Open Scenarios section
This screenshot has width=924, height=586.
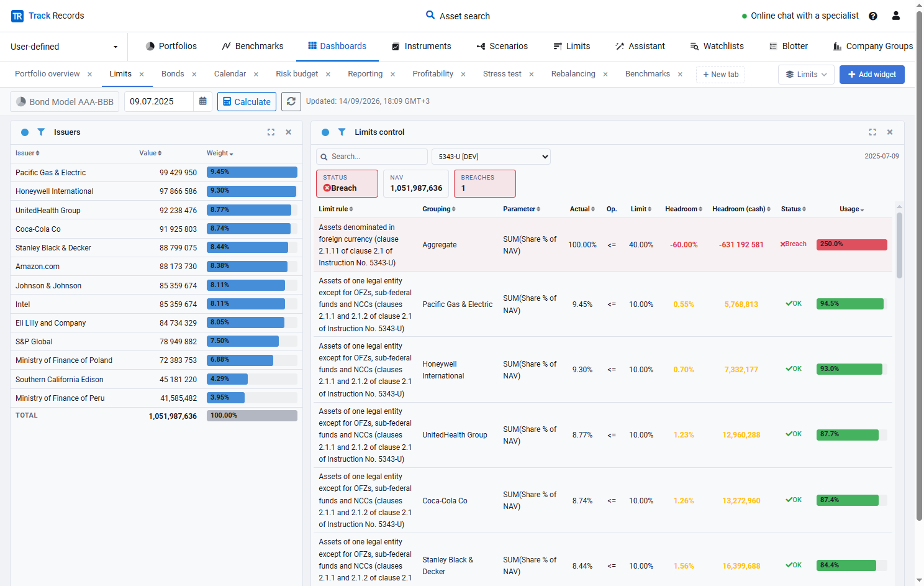(x=502, y=46)
